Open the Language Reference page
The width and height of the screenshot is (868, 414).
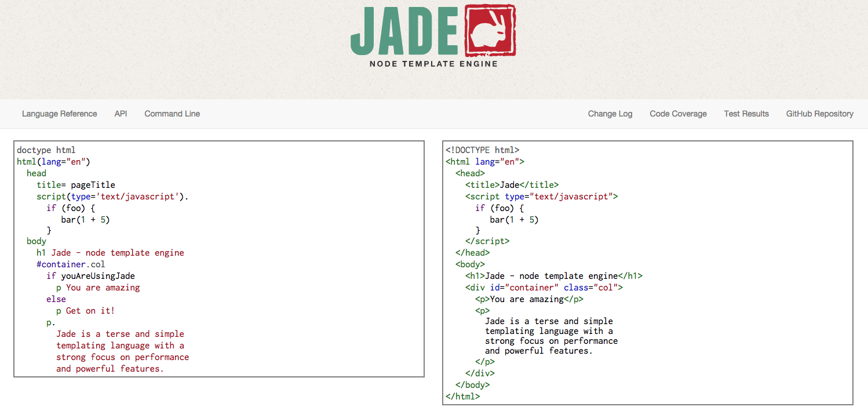click(x=59, y=114)
